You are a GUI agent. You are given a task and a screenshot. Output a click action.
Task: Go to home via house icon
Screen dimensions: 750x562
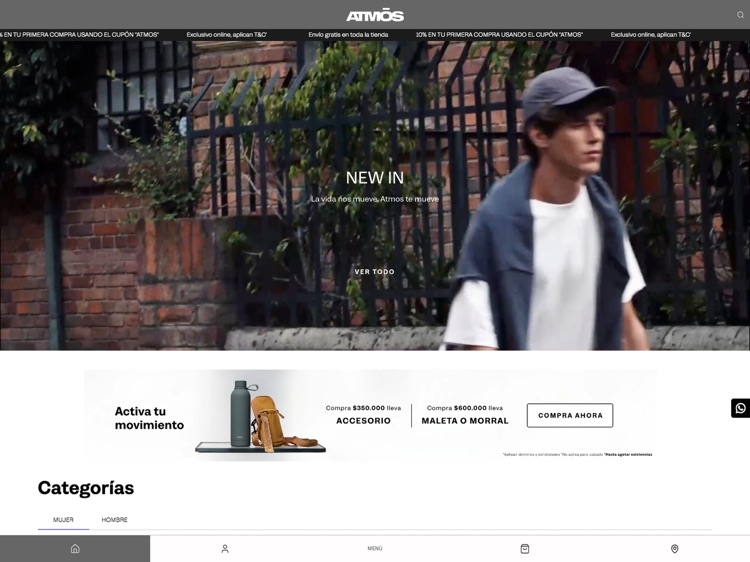pyautogui.click(x=75, y=549)
